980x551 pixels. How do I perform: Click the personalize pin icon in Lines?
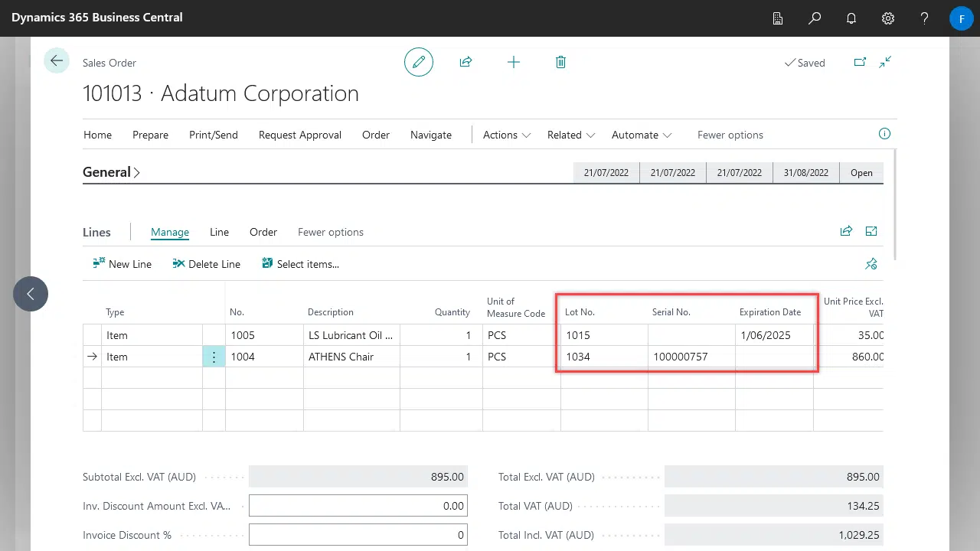coord(871,264)
